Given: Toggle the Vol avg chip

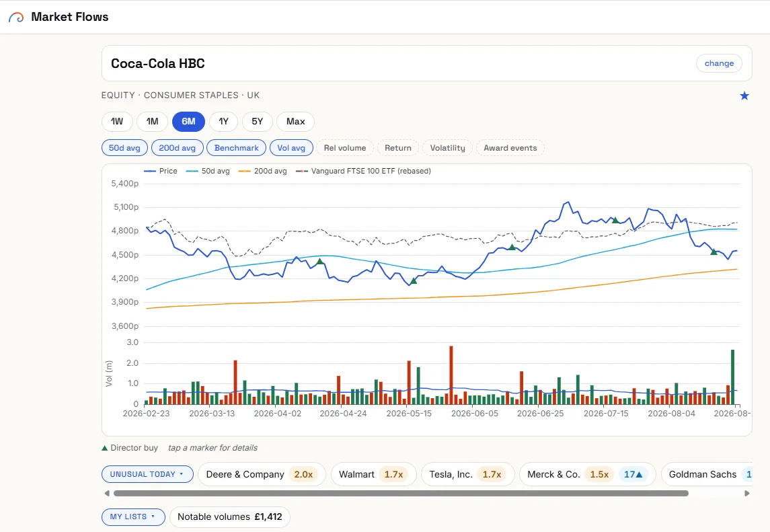Looking at the screenshot, I should (291, 148).
